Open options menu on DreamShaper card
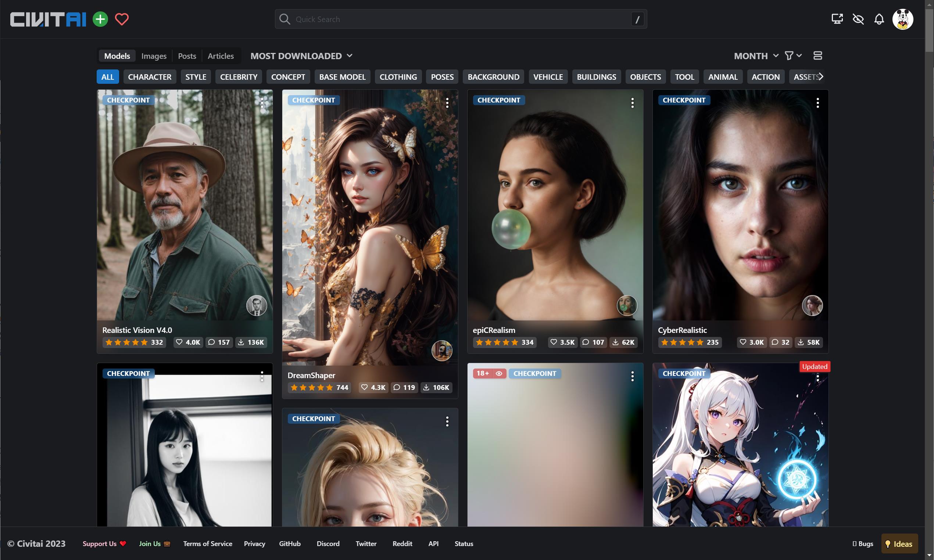 (x=447, y=103)
